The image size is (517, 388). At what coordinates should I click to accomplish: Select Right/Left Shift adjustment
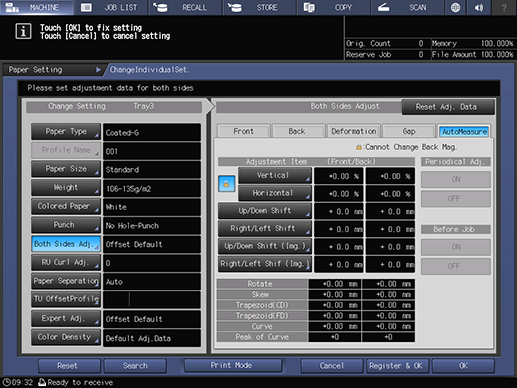pyautogui.click(x=265, y=228)
